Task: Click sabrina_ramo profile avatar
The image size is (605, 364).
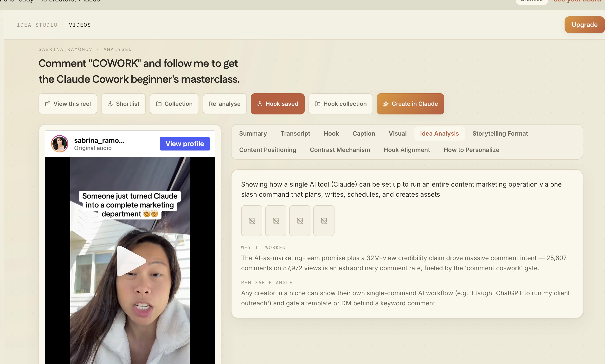Action: (x=60, y=144)
